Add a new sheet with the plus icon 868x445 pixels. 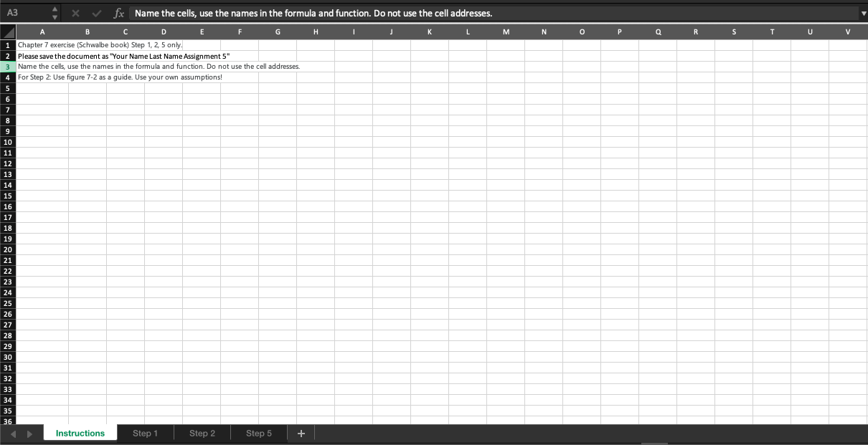point(301,433)
